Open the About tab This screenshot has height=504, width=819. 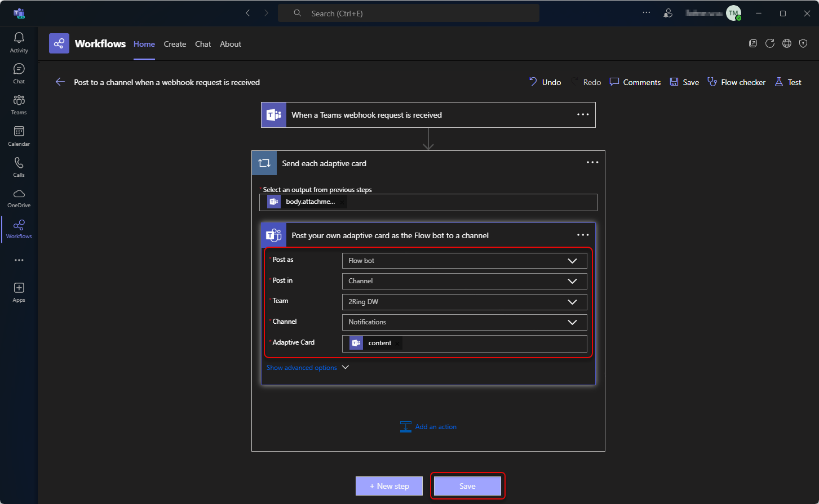[x=230, y=44]
